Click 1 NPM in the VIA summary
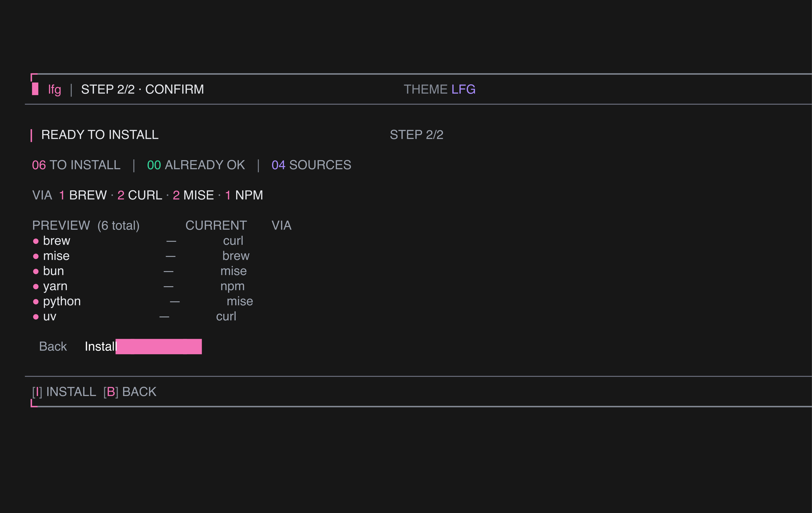Image resolution: width=812 pixels, height=513 pixels. pos(244,195)
